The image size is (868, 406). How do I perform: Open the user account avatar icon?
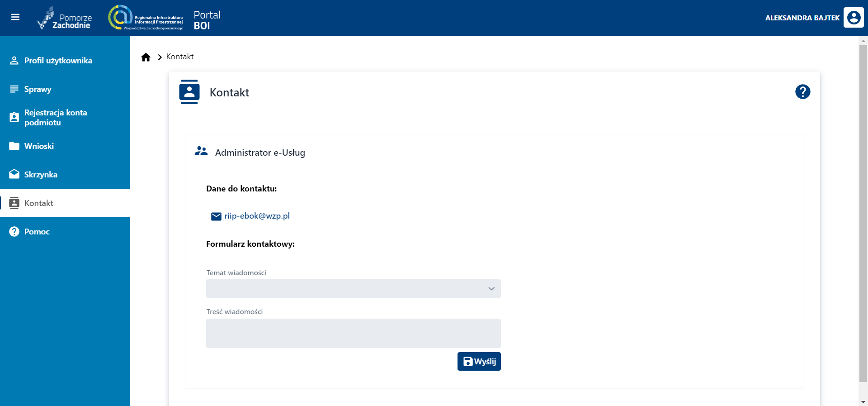853,18
